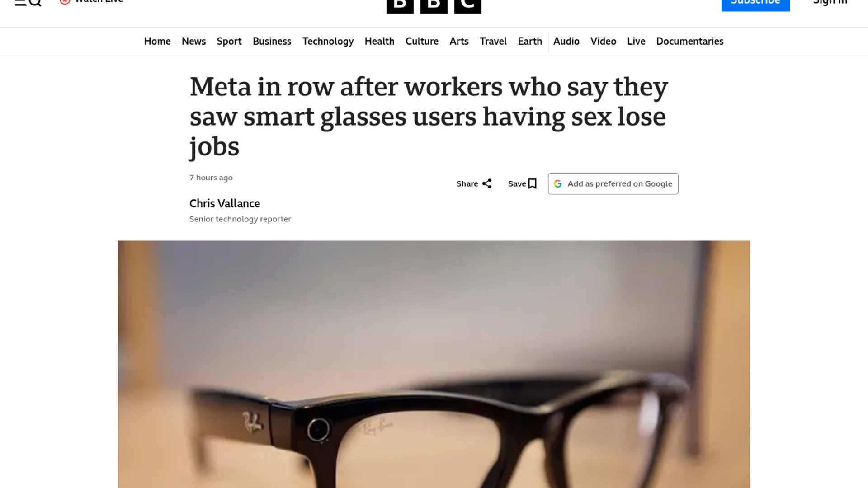Screen dimensions: 868x488
Task: Open the Sport section
Action: tap(229, 42)
